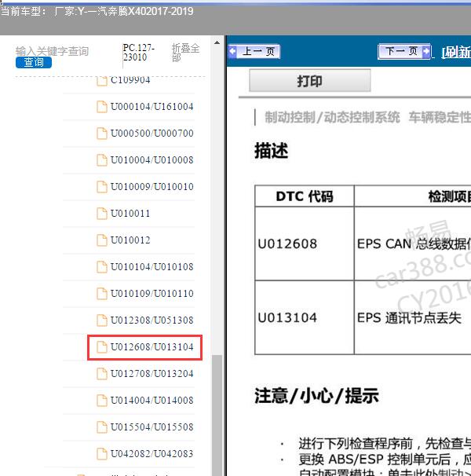Select the U012608 DTC code cell

click(305, 243)
